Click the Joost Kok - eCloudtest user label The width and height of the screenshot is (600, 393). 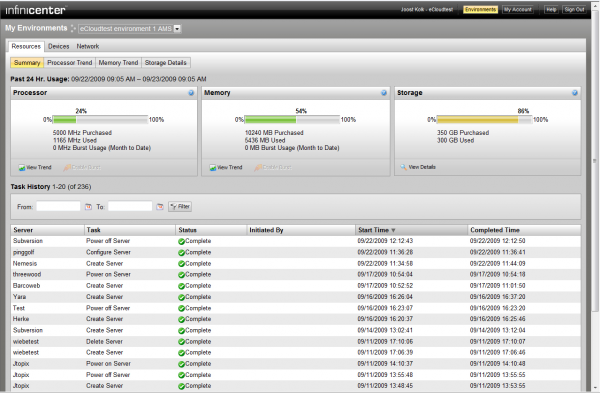click(x=427, y=10)
